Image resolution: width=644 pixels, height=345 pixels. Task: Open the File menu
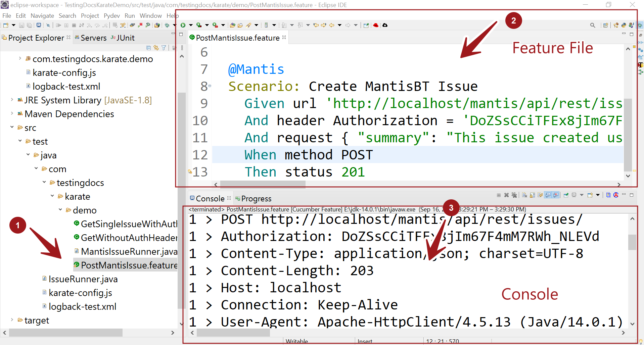pos(7,16)
